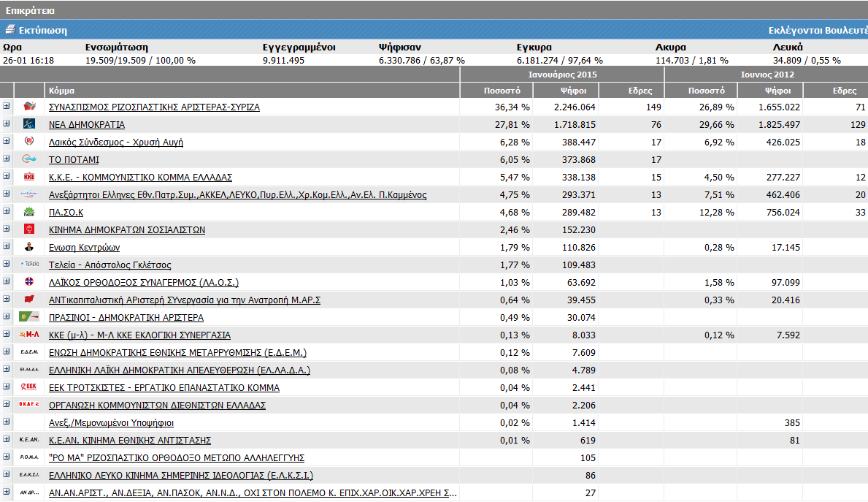This screenshot has height=502, width=868.
Task: Open the Λαϊκός Σύνδεσμος - Χρυσή Αυγή link
Action: tap(115, 142)
